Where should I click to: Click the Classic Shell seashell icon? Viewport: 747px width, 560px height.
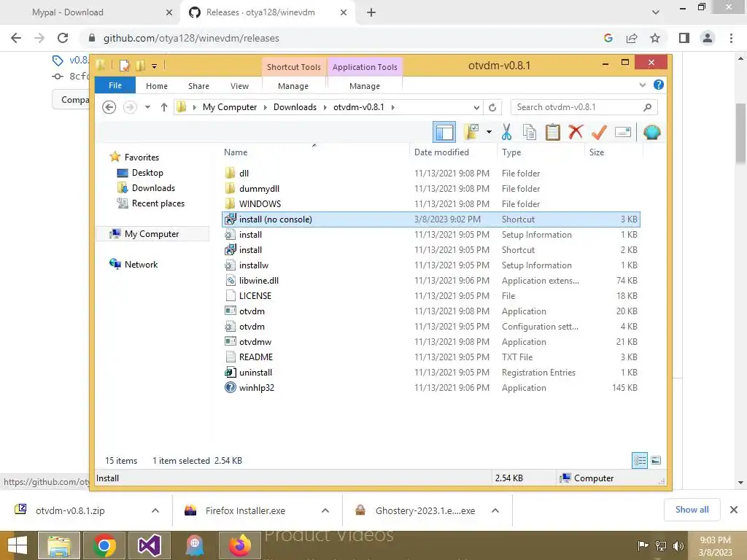pyautogui.click(x=651, y=132)
